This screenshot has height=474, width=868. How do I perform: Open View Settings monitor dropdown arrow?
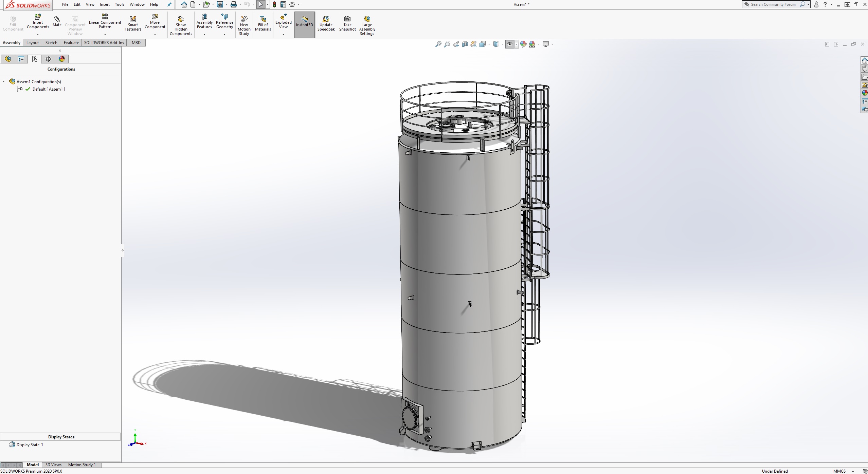[553, 44]
